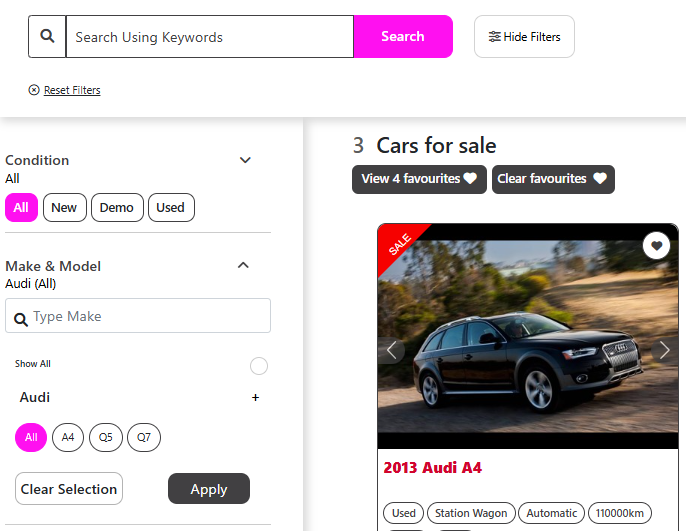
Task: Select the Q5 model chip
Action: point(104,438)
